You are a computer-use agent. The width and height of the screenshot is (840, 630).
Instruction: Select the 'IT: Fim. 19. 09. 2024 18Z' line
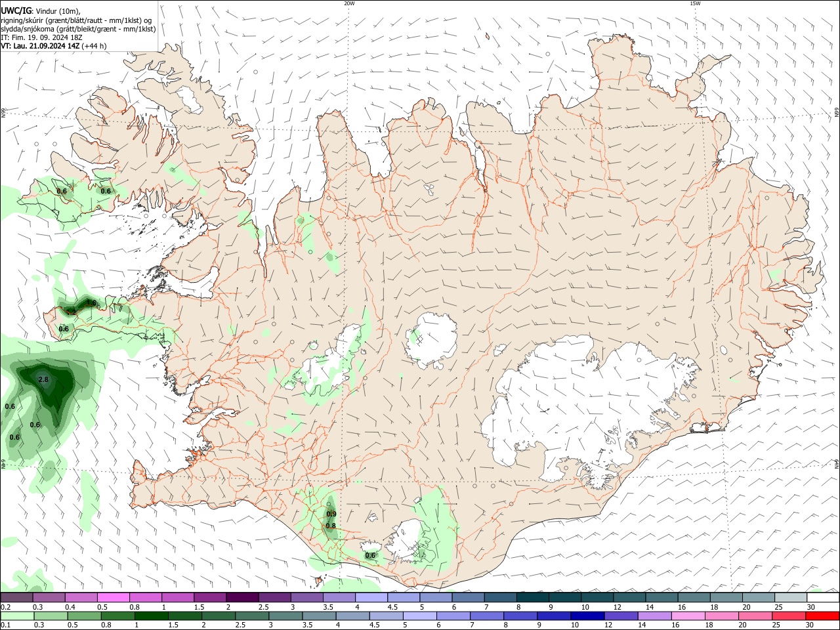(x=41, y=37)
